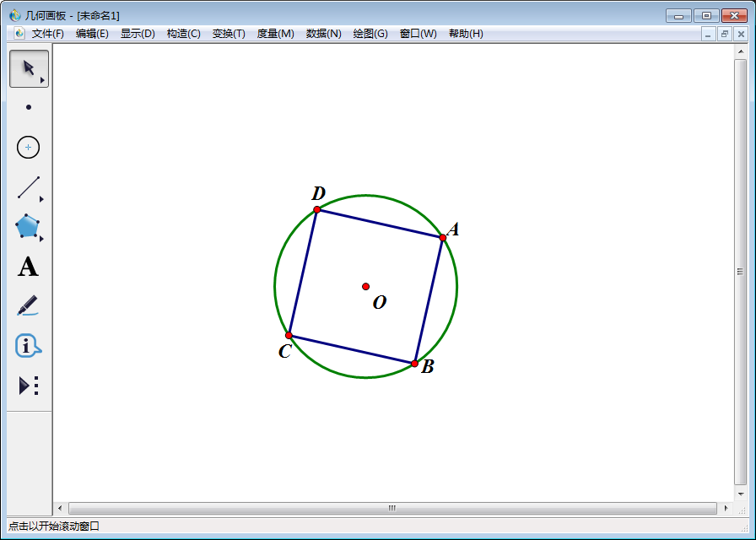
Task: Open the 构造(C) menu
Action: pyautogui.click(x=184, y=34)
